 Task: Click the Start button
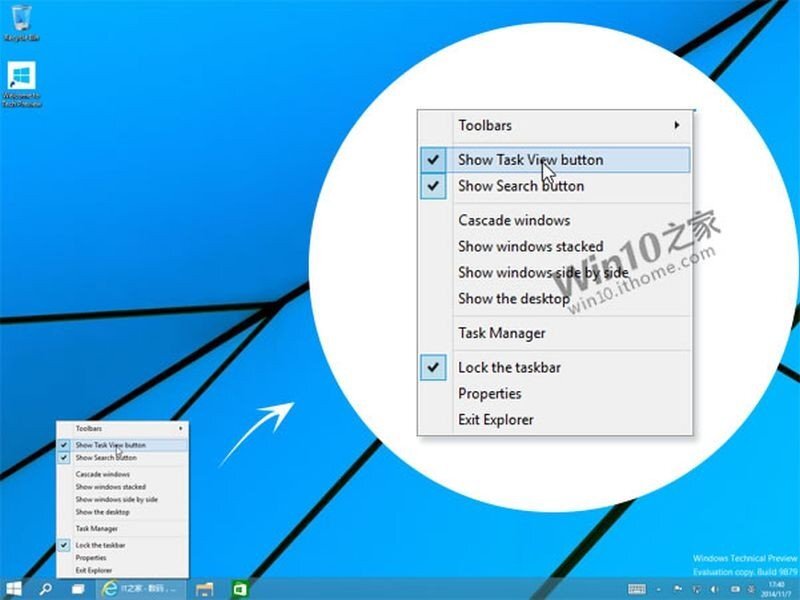[14, 588]
